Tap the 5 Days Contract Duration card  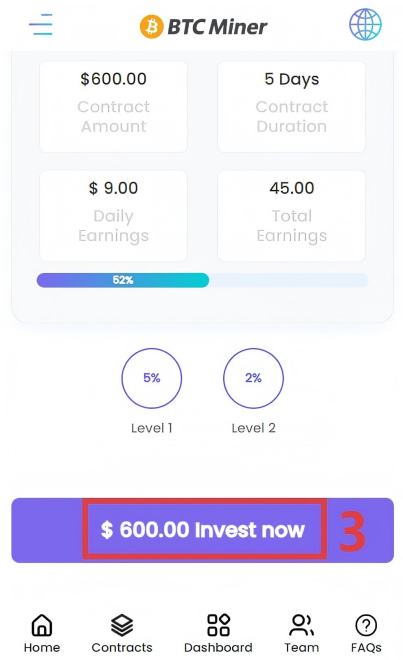click(291, 106)
